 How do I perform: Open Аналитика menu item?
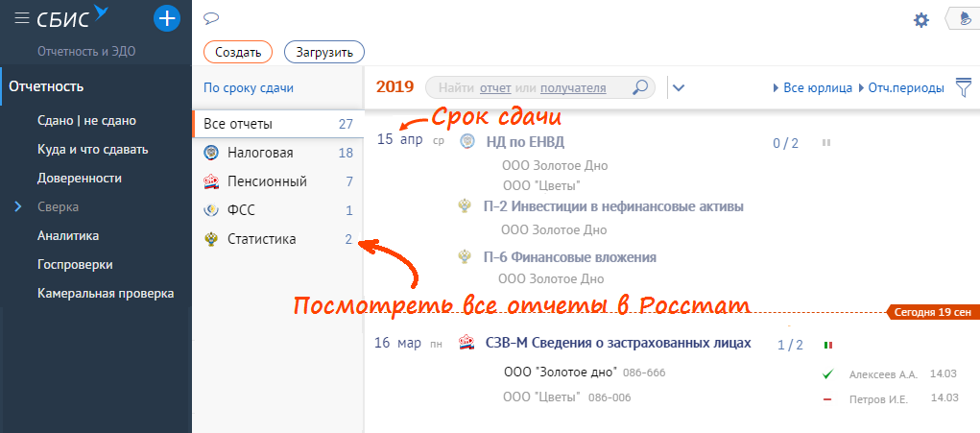coord(68,235)
